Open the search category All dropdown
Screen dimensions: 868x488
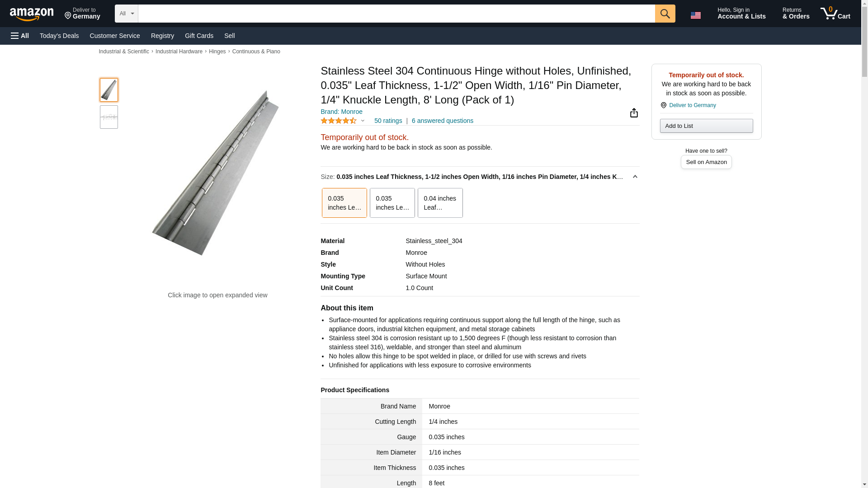[126, 14]
